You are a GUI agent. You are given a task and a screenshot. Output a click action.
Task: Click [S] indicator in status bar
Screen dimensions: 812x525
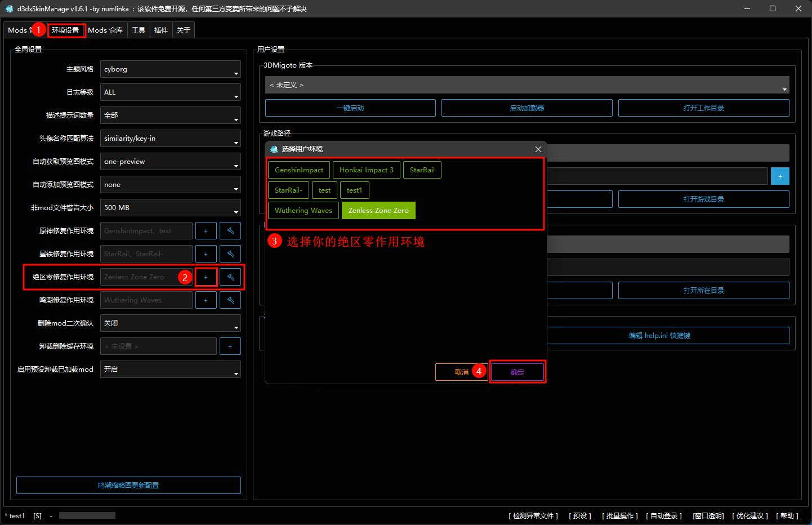click(x=37, y=516)
